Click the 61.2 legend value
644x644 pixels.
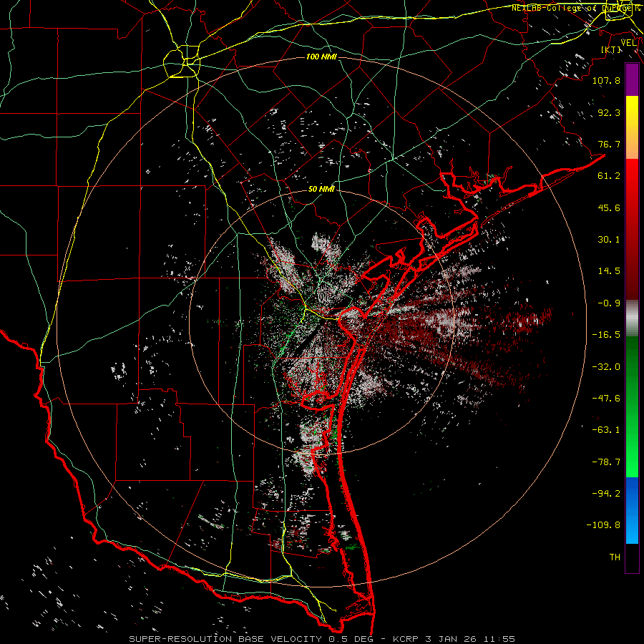click(x=609, y=176)
